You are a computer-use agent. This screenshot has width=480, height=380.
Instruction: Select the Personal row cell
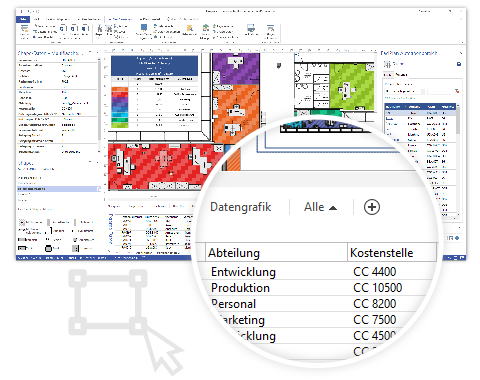pos(234,304)
